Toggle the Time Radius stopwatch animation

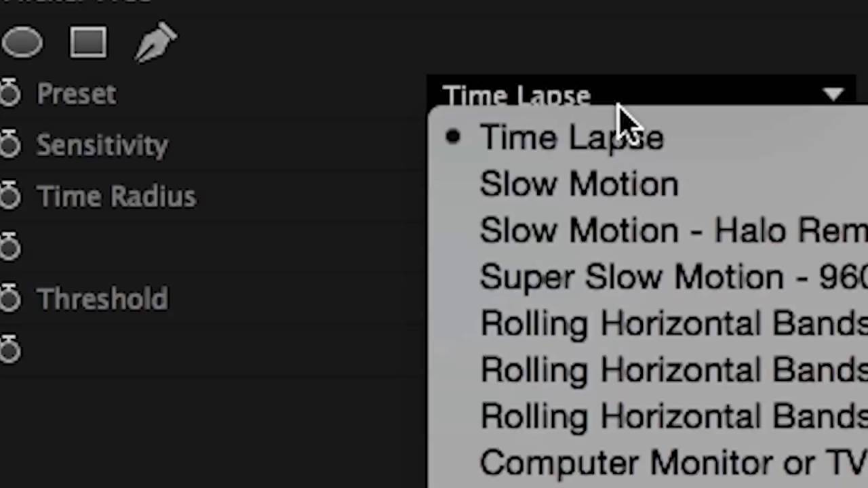(10, 197)
